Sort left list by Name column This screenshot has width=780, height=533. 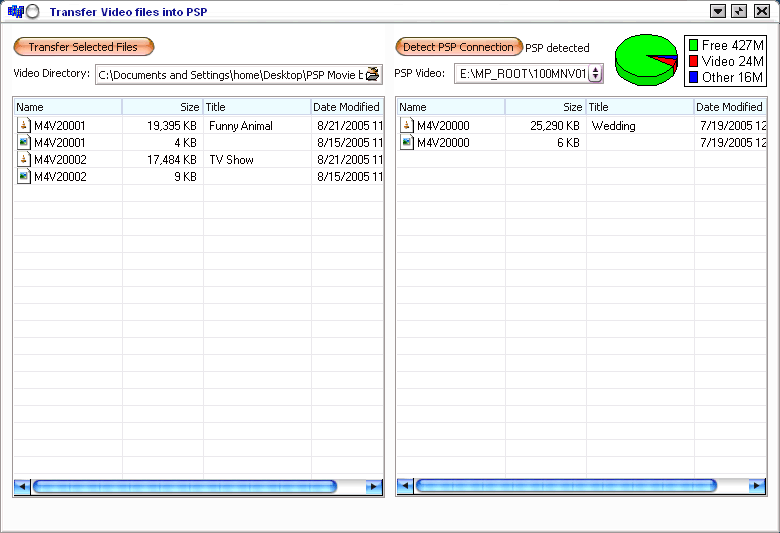[68, 107]
